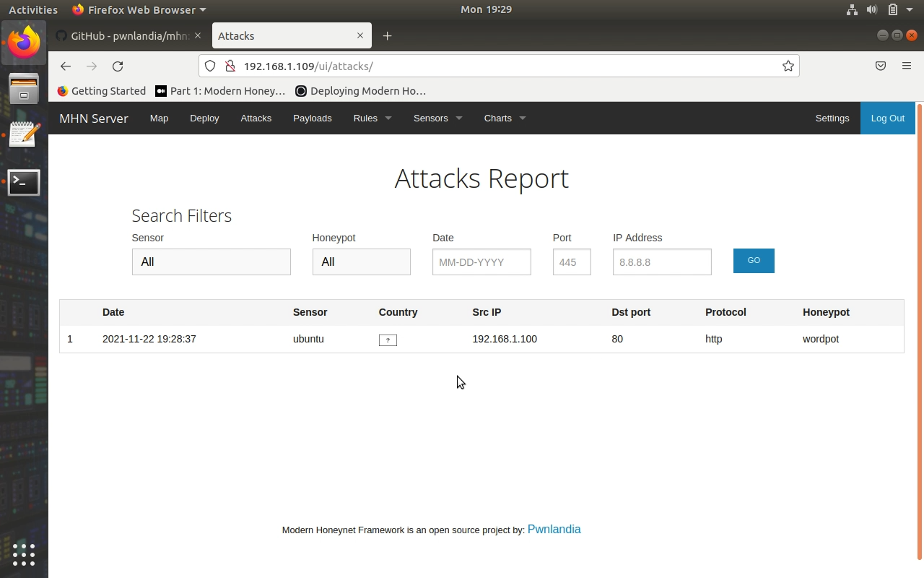Show Applications grid in the dock

[24, 554]
